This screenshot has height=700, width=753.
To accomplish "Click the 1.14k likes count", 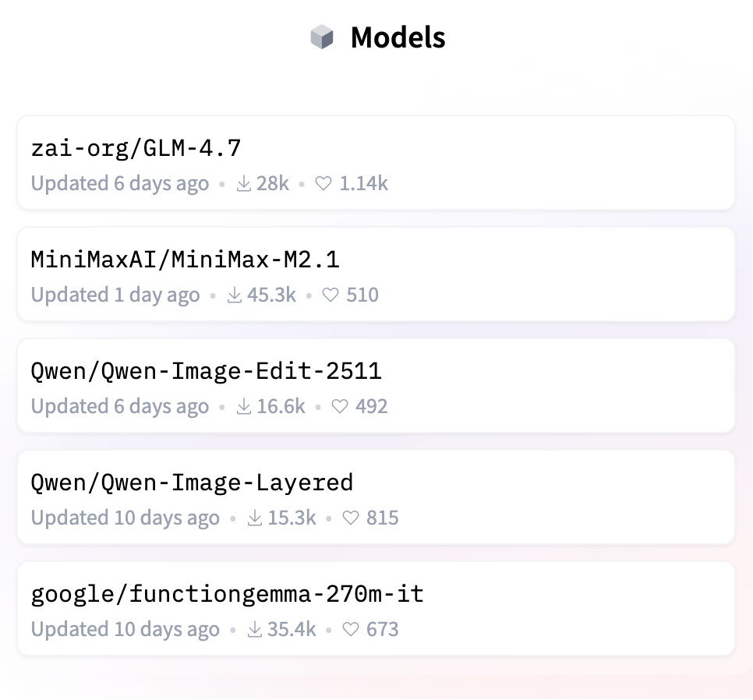I will pyautogui.click(x=363, y=184).
